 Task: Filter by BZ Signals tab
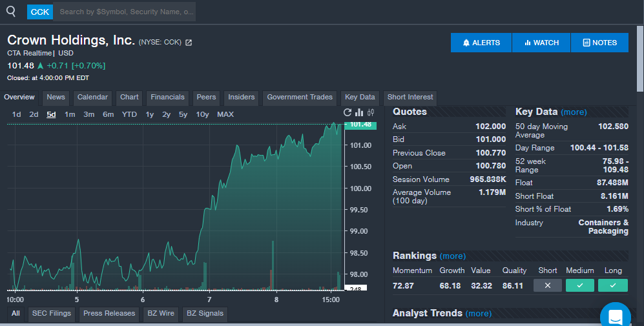[x=205, y=314]
